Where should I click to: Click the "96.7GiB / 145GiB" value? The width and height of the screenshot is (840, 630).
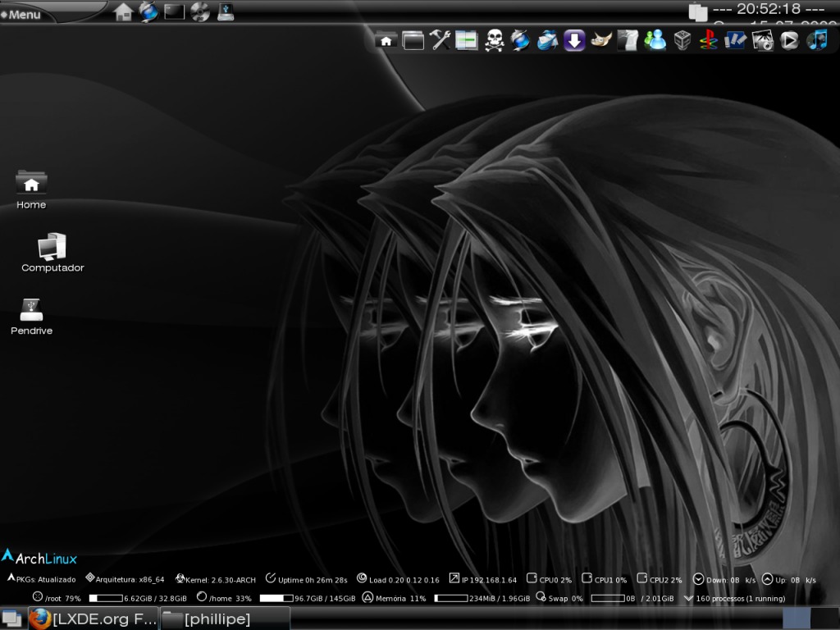[x=325, y=598]
